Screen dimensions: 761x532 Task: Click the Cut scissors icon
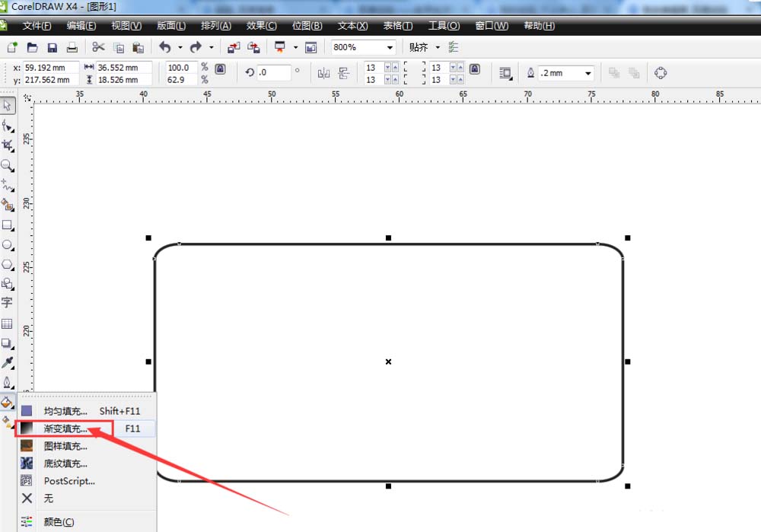tap(98, 47)
